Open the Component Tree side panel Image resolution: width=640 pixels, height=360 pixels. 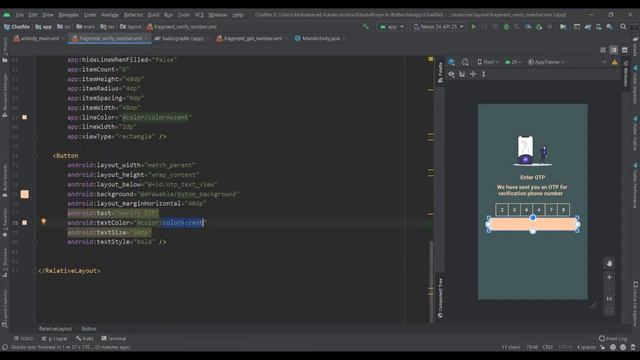[x=440, y=298]
